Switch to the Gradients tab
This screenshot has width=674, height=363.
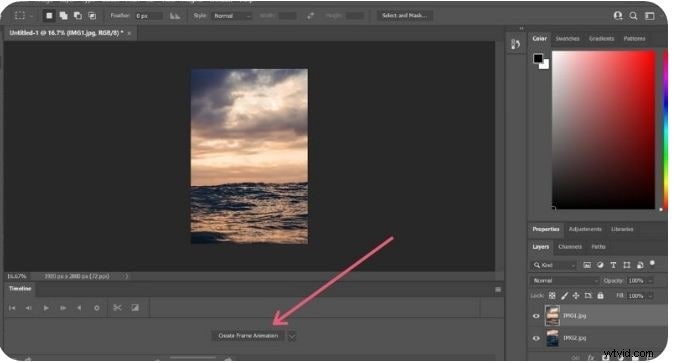click(601, 38)
